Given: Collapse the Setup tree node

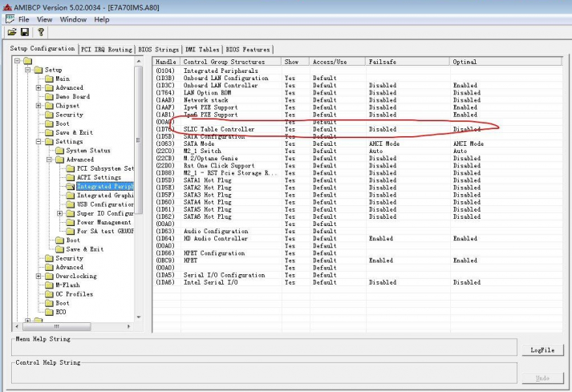Looking at the screenshot, I should click(x=28, y=70).
